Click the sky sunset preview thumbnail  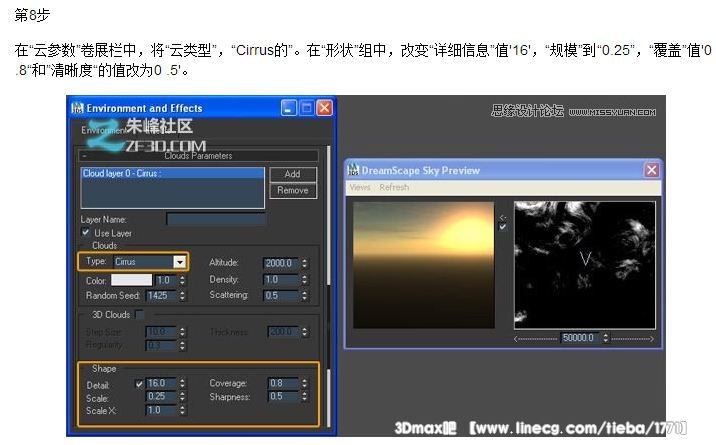pyautogui.click(x=424, y=265)
